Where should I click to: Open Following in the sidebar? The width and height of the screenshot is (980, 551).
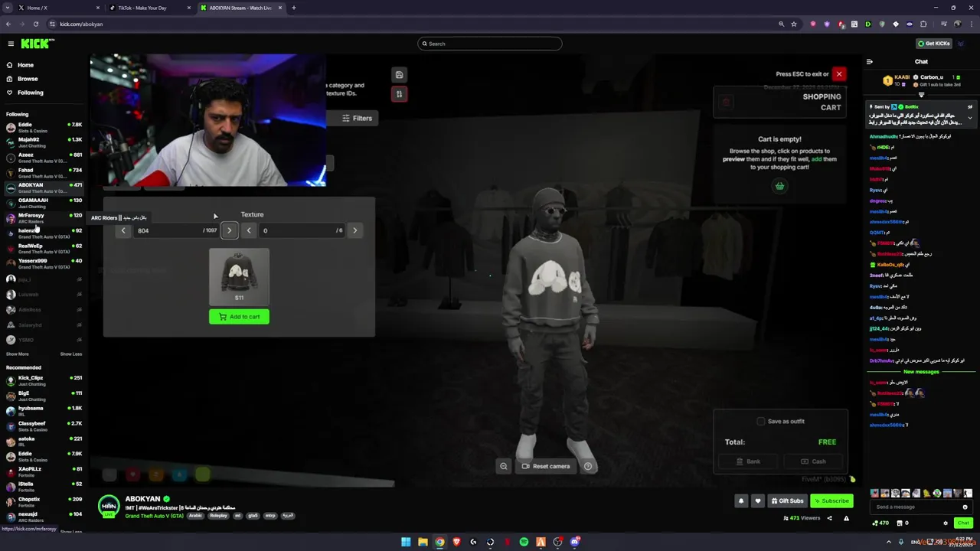[x=31, y=93]
